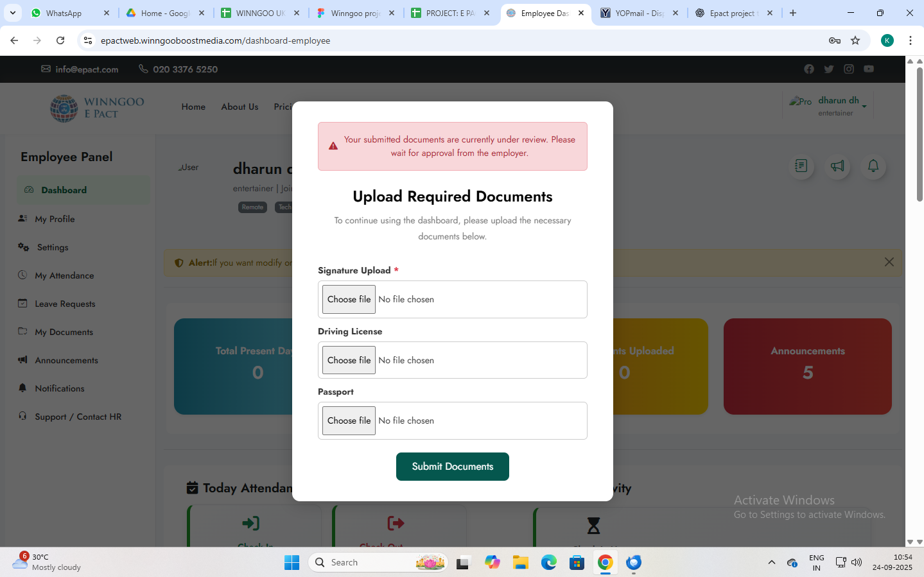
Task: Open the announcements megaphone icon
Action: (x=837, y=166)
